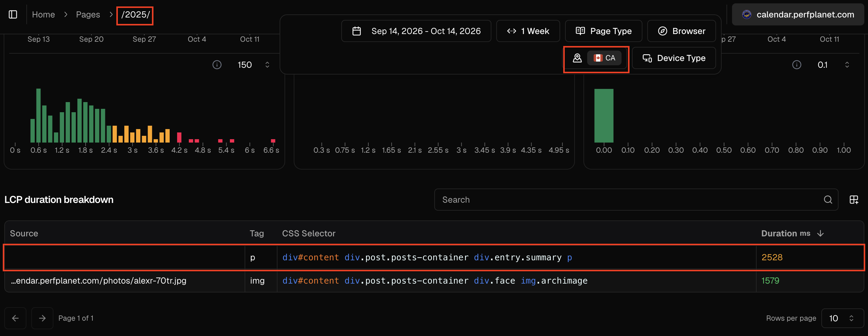Focus the LCP breakdown Search field
The width and height of the screenshot is (868, 336).
click(x=636, y=200)
